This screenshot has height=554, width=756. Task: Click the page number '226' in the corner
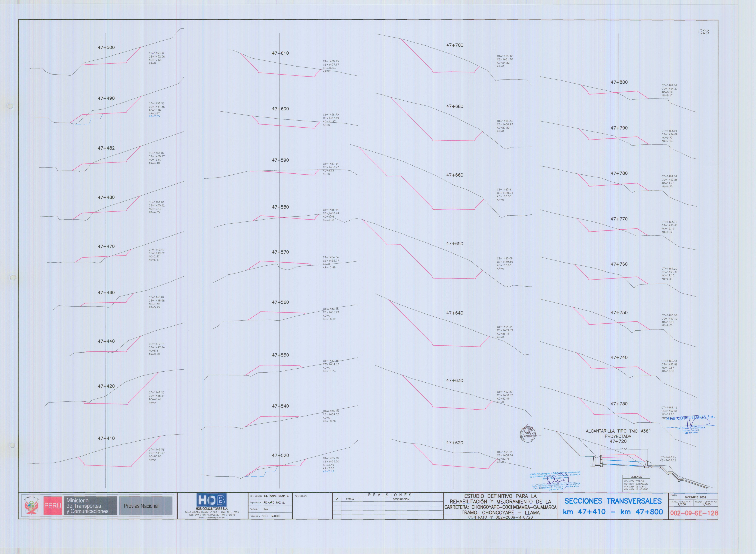(x=704, y=32)
